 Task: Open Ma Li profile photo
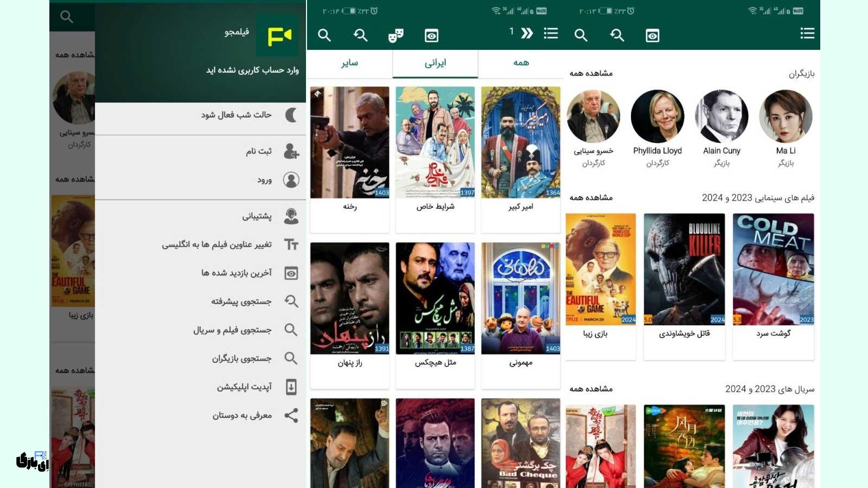[786, 117]
